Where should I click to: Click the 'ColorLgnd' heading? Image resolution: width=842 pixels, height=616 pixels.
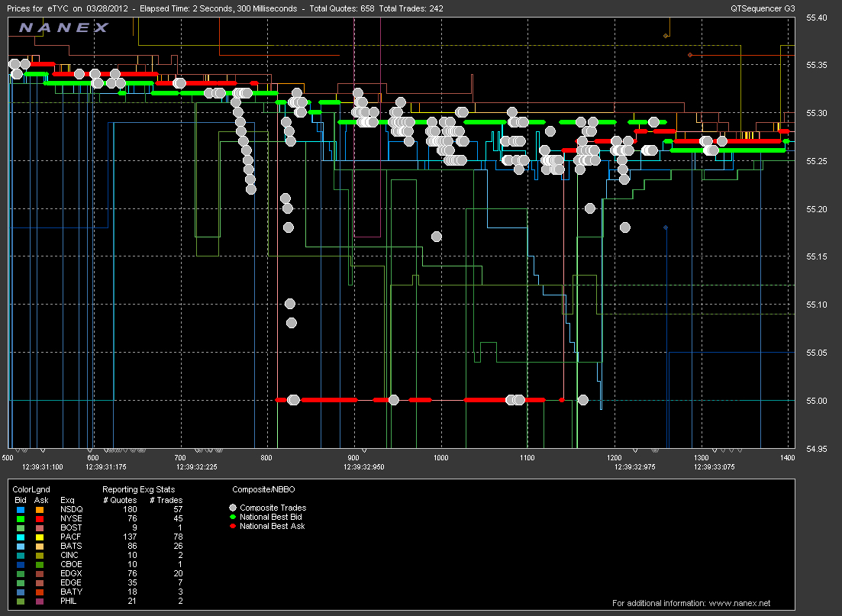click(31, 489)
